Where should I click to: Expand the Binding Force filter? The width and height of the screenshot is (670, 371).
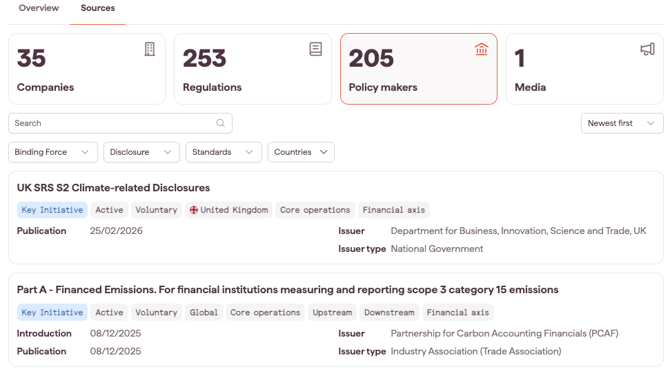[53, 152]
